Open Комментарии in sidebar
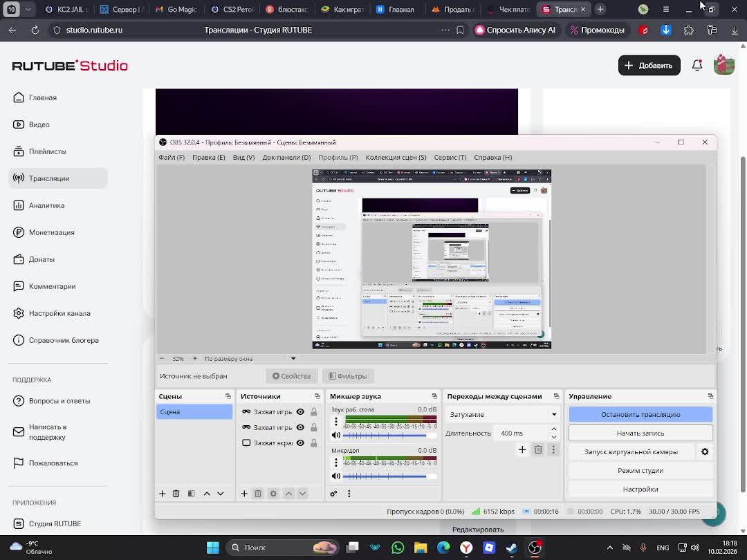747x560 pixels. pos(44,287)
